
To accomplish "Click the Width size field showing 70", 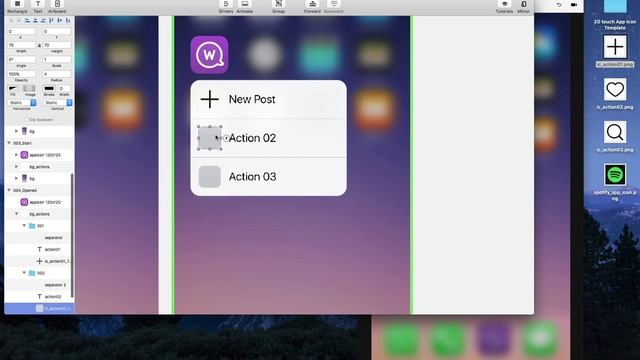I will click(x=22, y=45).
